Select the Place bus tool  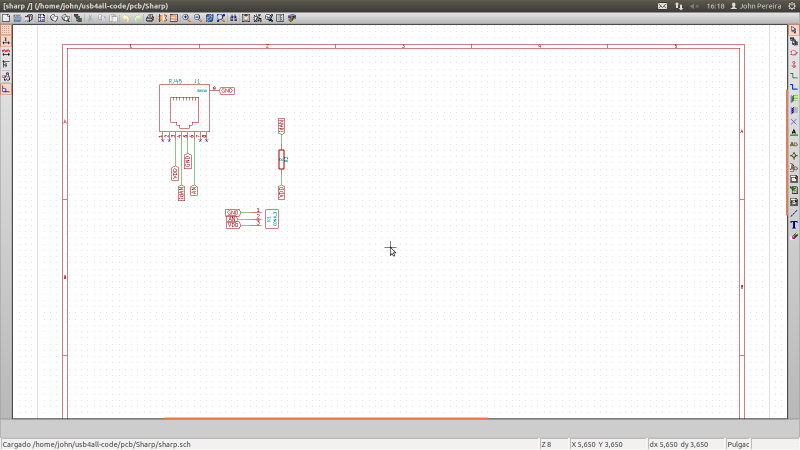[794, 87]
